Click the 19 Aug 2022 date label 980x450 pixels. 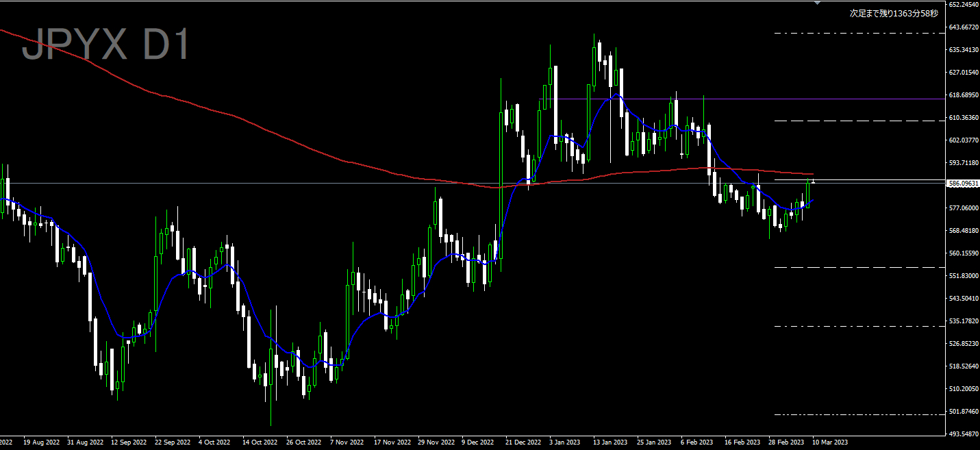coord(40,442)
